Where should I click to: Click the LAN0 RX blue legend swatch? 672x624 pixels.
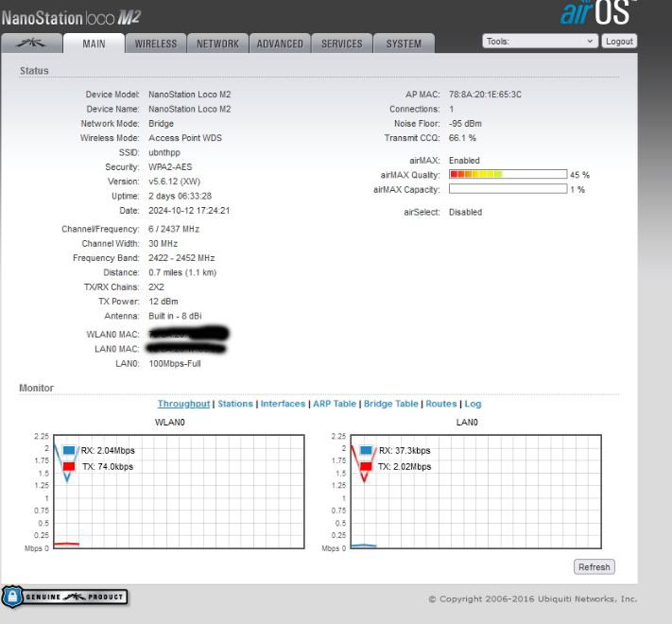coord(367,451)
